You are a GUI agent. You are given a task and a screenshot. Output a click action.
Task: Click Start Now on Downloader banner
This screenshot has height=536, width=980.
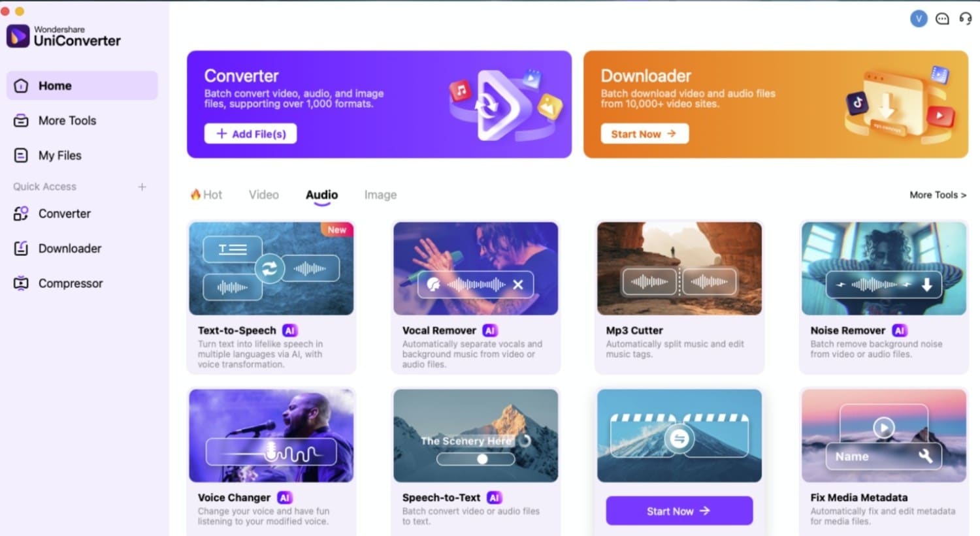644,134
